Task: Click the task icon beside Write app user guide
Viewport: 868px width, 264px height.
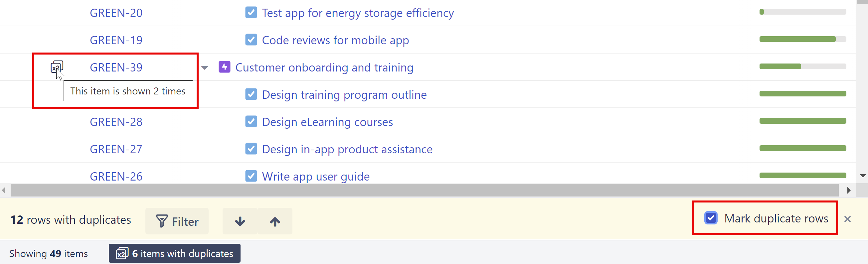Action: pyautogui.click(x=251, y=176)
